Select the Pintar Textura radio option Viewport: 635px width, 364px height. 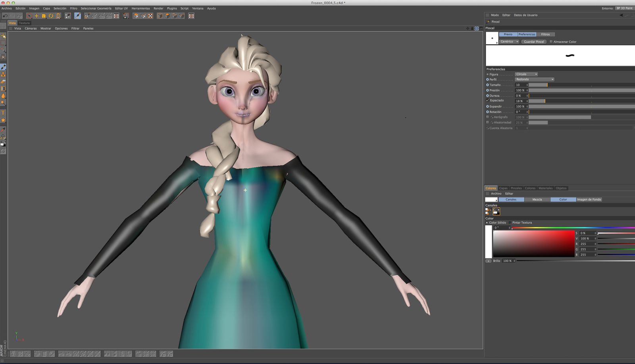(x=510, y=223)
